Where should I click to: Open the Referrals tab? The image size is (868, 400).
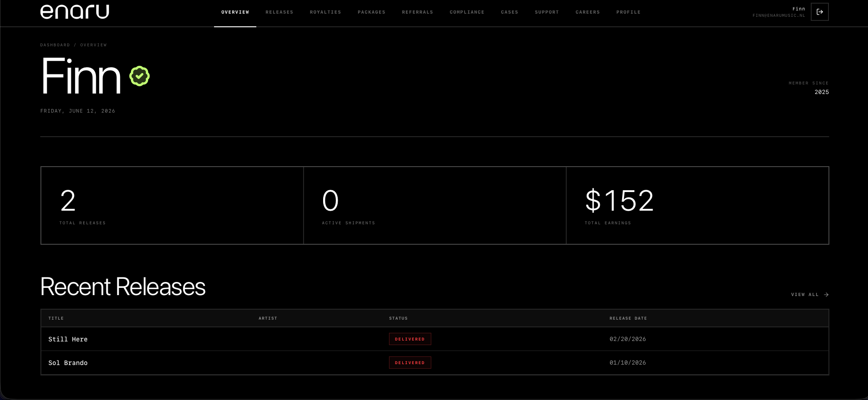[418, 12]
